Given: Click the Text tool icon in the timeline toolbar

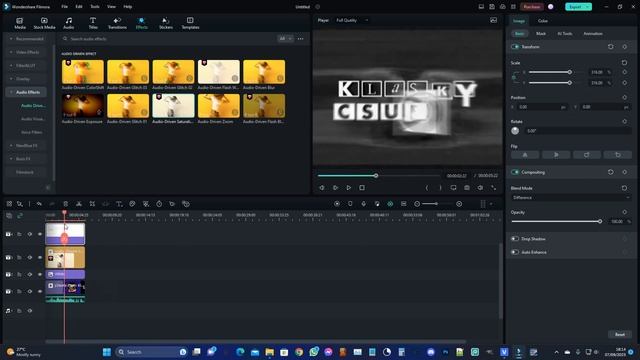Looking at the screenshot, I should click(119, 204).
